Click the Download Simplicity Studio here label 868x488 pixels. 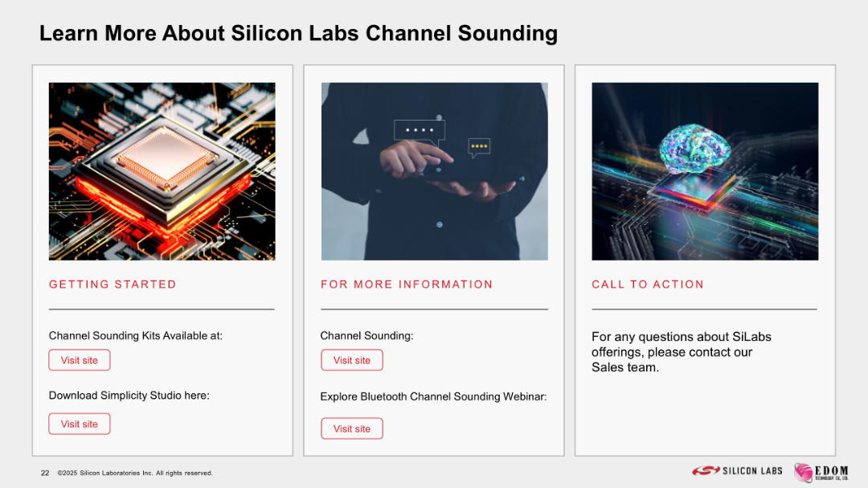[129, 396]
